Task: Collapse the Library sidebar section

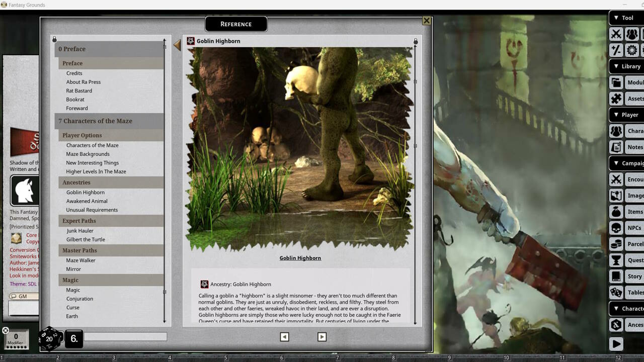Action: click(617, 66)
